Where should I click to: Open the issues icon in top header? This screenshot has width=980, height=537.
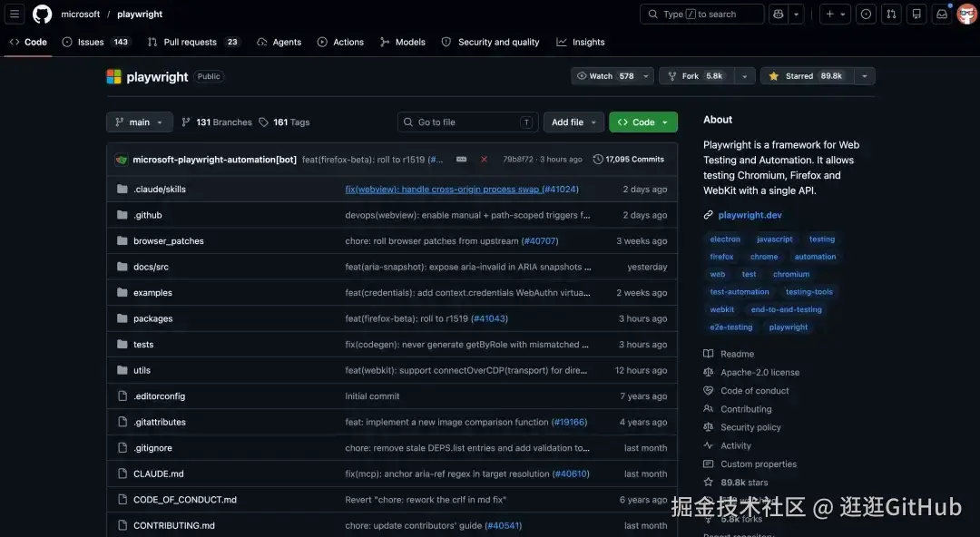[x=866, y=14]
